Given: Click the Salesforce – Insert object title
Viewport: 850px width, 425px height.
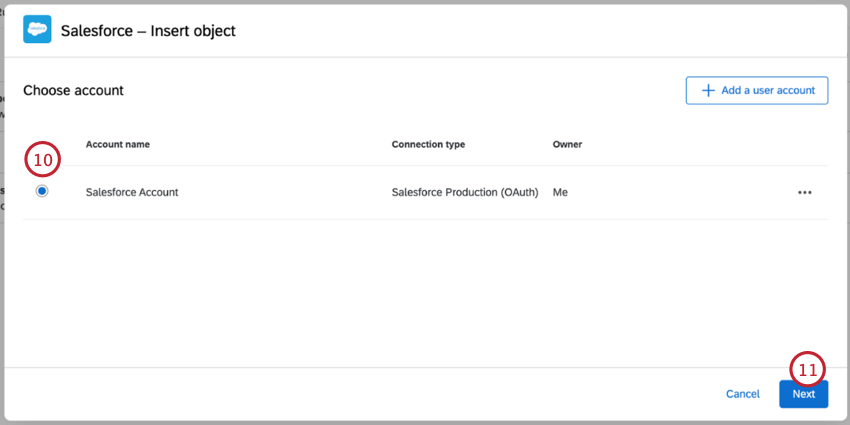Looking at the screenshot, I should pyautogui.click(x=148, y=31).
